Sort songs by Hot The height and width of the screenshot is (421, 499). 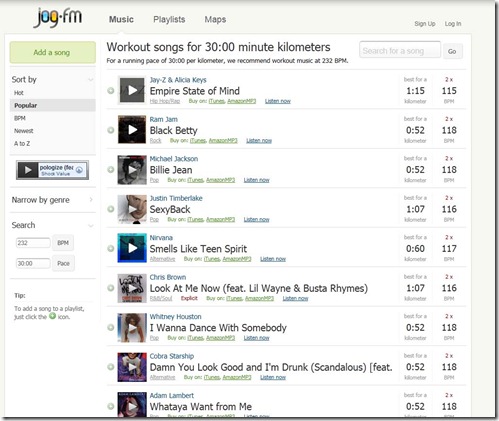point(19,93)
